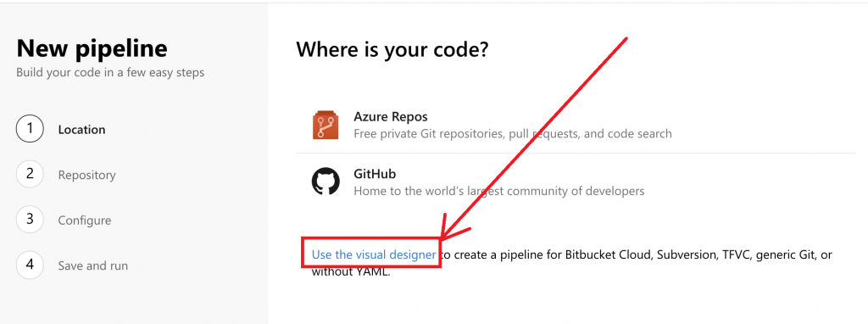Select the step 1 circle

[30, 129]
